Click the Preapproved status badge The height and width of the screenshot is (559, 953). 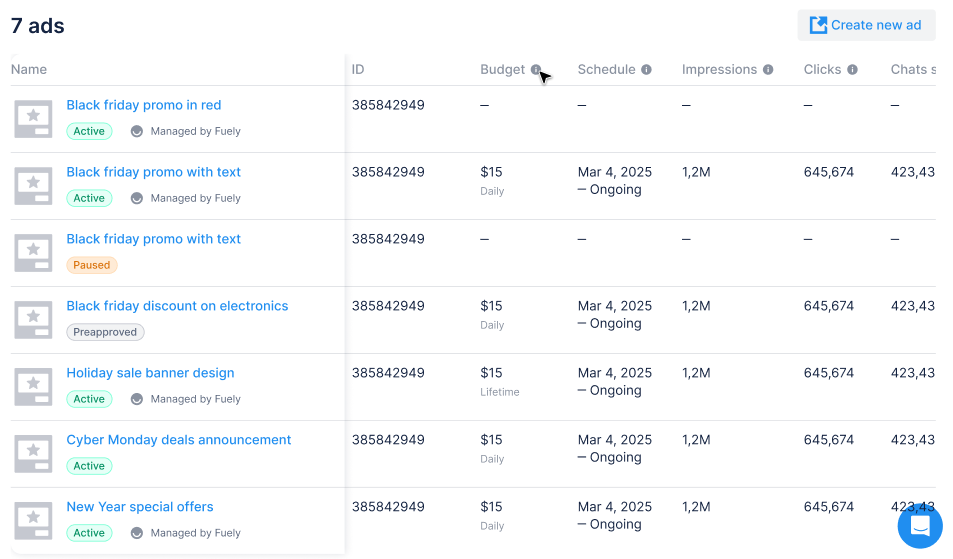point(105,332)
